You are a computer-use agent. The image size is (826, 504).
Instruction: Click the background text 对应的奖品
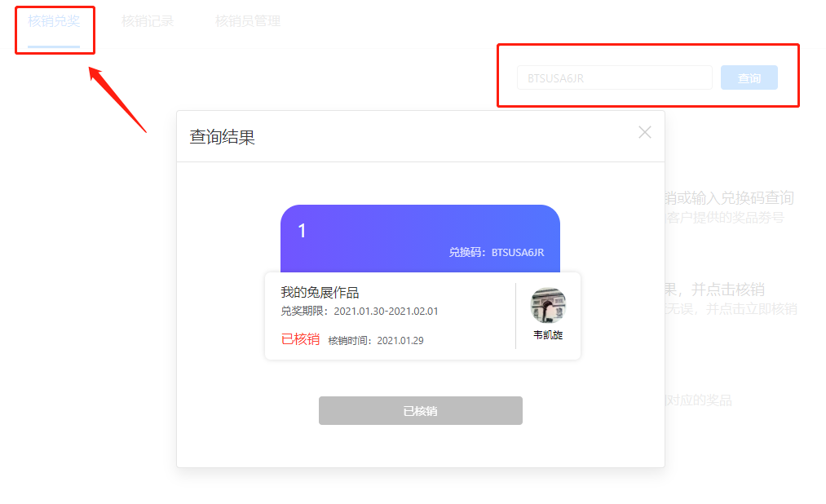[x=699, y=400]
